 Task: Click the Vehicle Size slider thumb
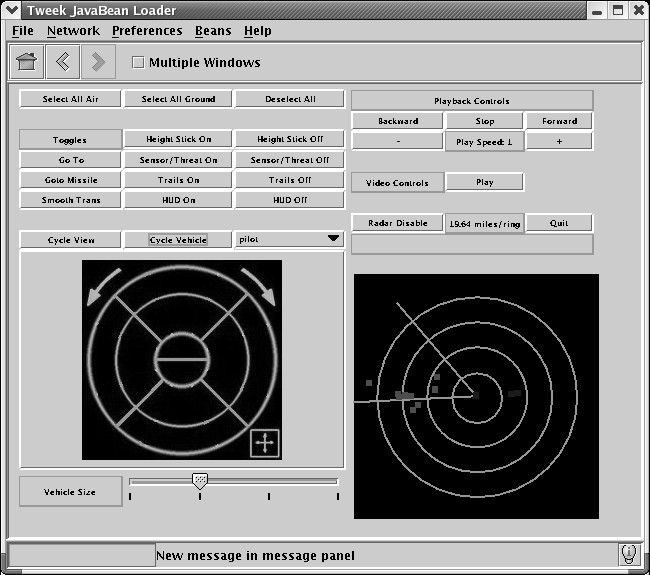tap(200, 480)
